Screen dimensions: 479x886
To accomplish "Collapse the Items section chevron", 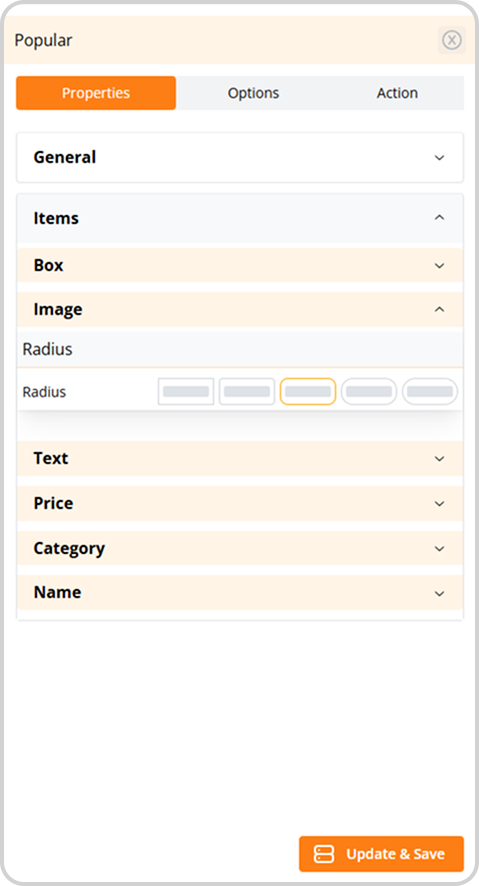I will click(439, 218).
